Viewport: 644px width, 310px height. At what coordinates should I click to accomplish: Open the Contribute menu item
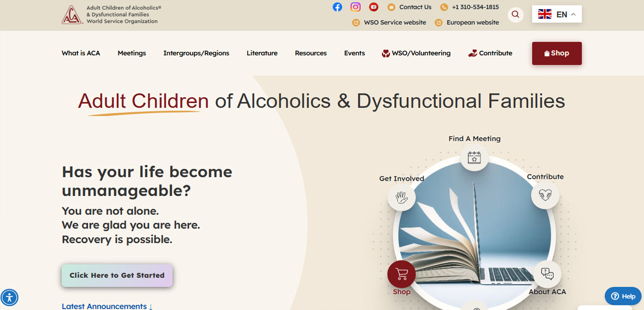pos(490,53)
